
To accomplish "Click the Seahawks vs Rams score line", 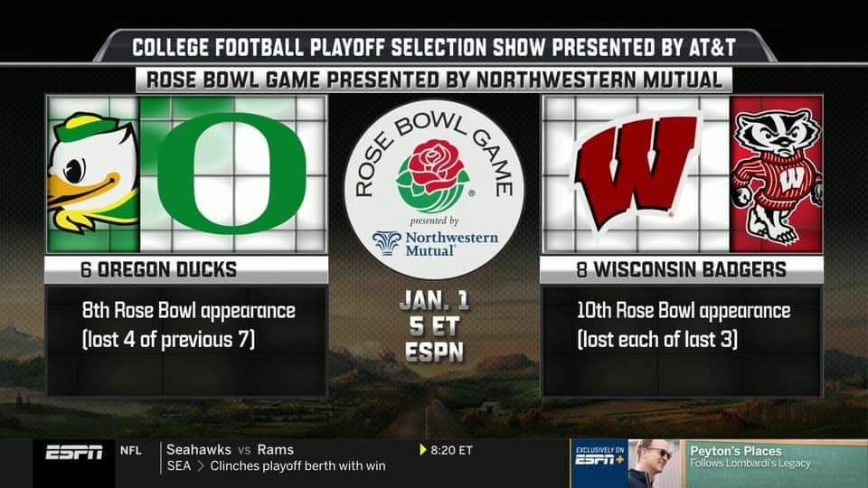I will click(231, 450).
